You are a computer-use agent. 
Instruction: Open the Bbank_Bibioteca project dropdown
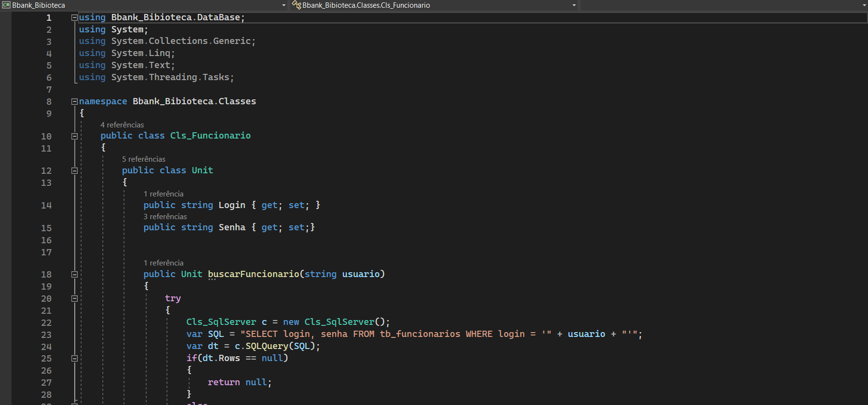[x=145, y=5]
